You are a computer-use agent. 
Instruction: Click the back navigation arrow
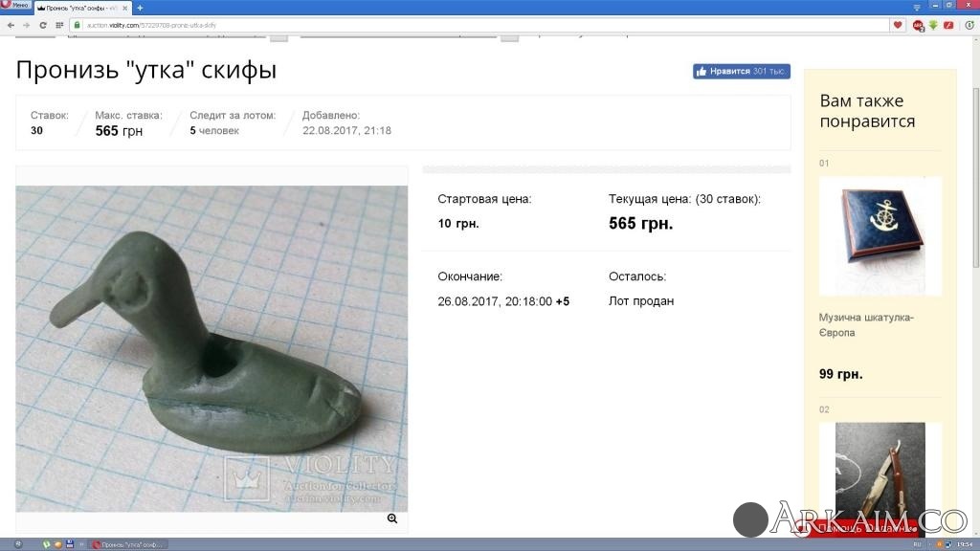pos(11,25)
